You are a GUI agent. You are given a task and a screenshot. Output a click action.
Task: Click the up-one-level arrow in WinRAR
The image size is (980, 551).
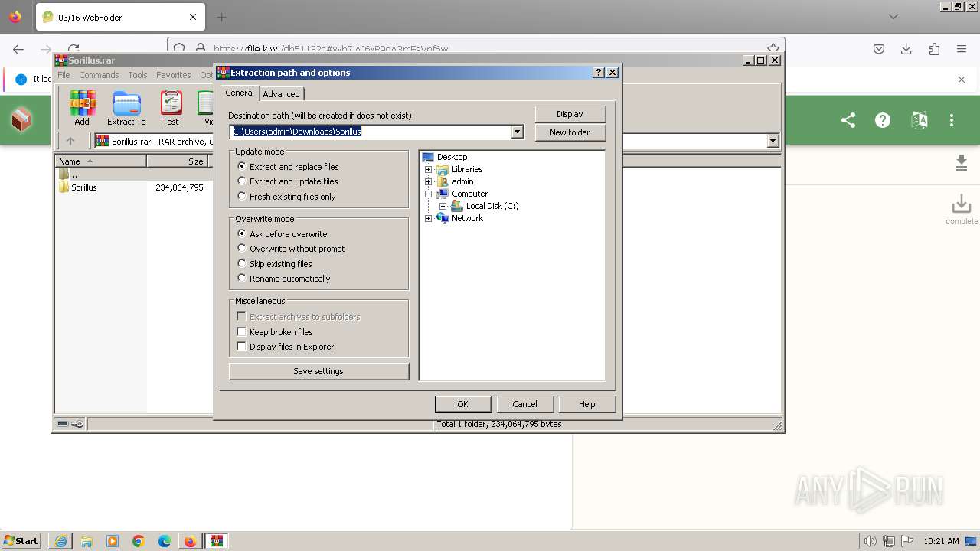point(70,141)
